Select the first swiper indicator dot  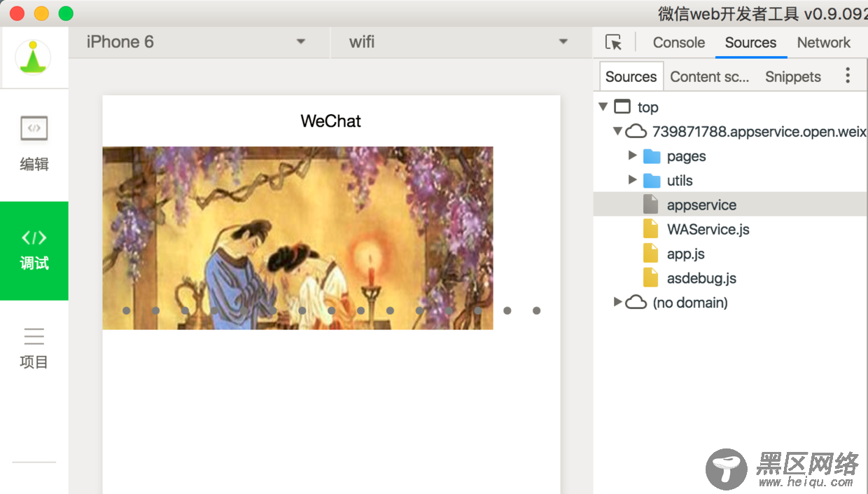click(126, 310)
